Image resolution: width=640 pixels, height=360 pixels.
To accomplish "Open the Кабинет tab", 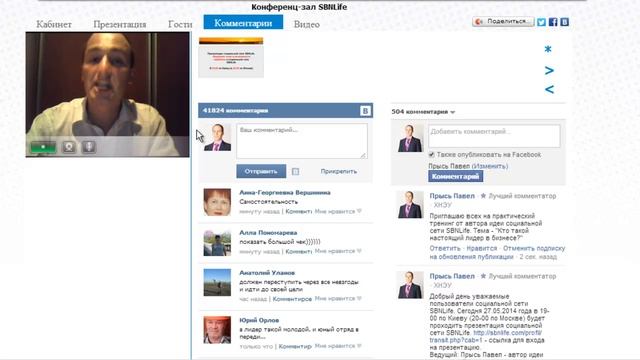I will pyautogui.click(x=54, y=24).
